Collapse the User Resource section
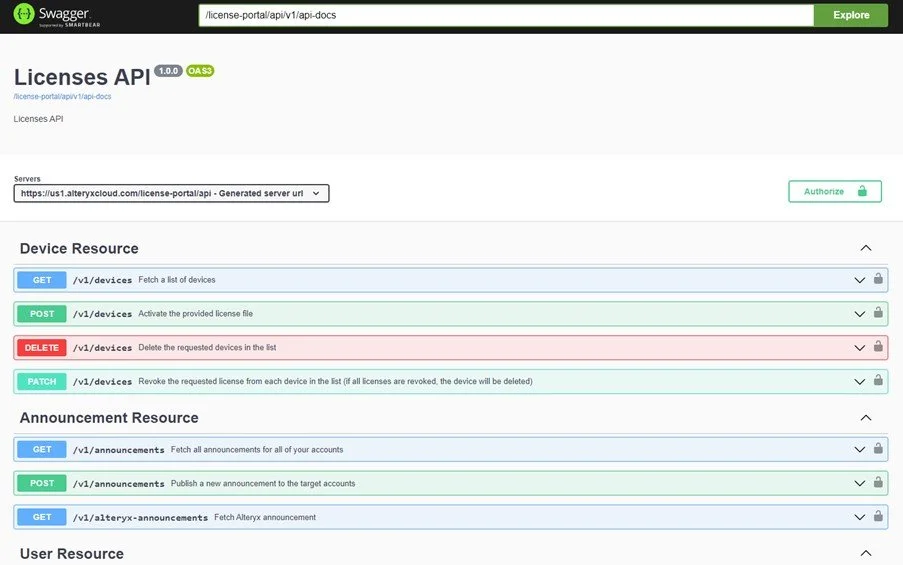The width and height of the screenshot is (903, 565). [x=866, y=553]
